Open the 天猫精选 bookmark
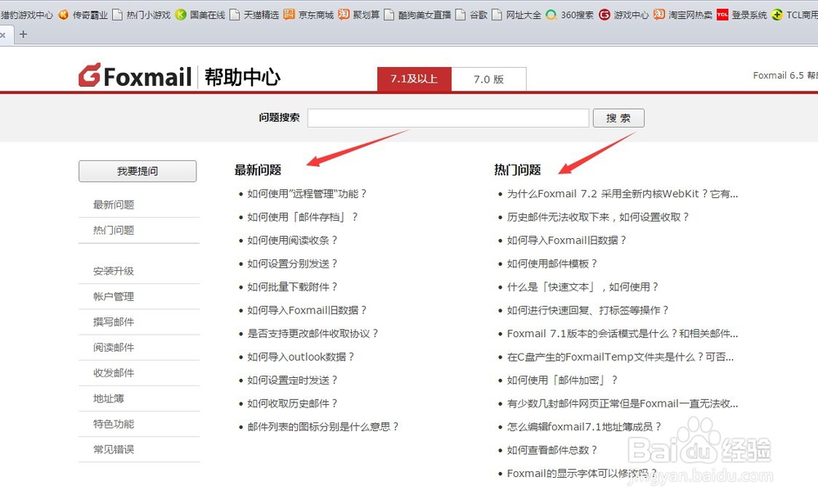818x504 pixels. tap(254, 15)
